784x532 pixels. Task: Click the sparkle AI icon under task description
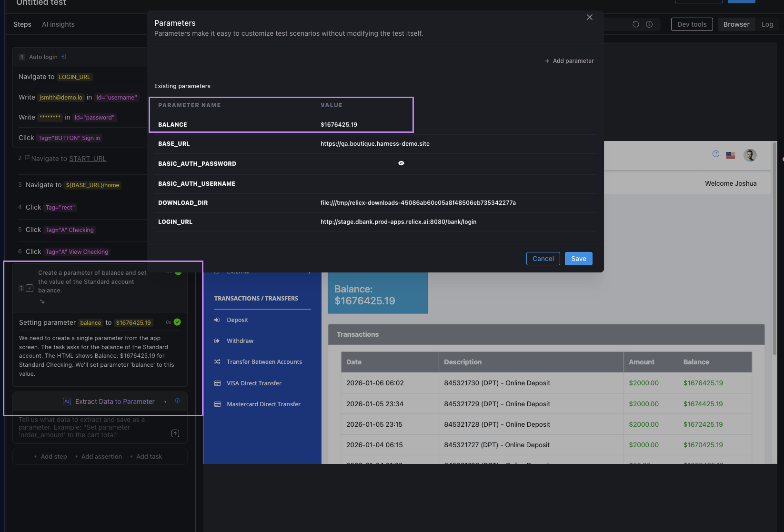(x=42, y=301)
